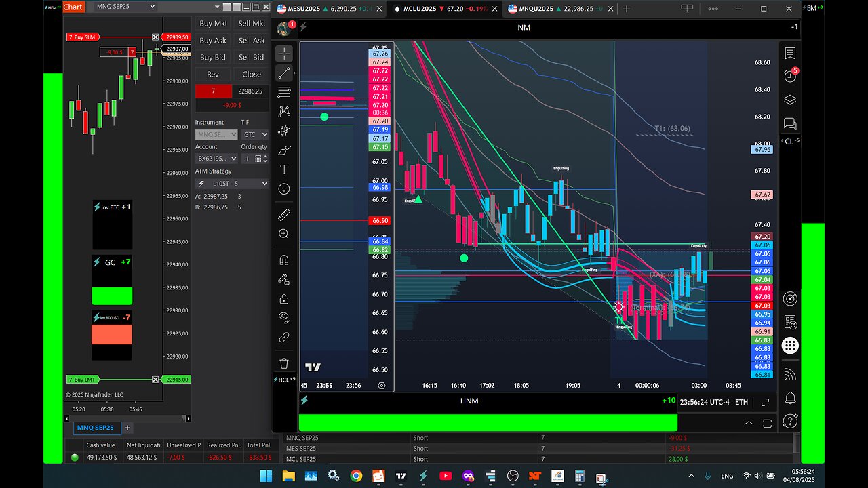868x488 pixels.
Task: Close position in NinjaTrader panel
Action: (252, 75)
